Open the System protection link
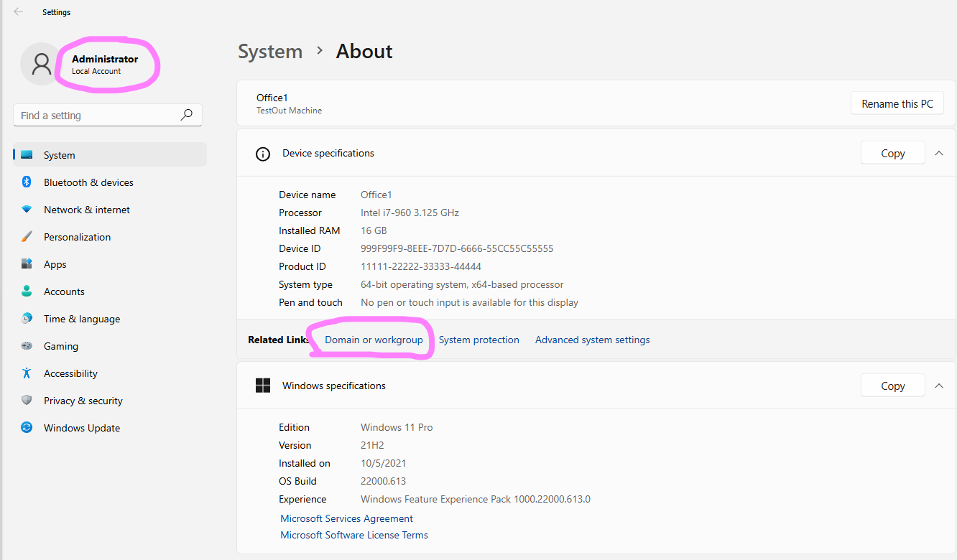The width and height of the screenshot is (957, 560). click(479, 340)
